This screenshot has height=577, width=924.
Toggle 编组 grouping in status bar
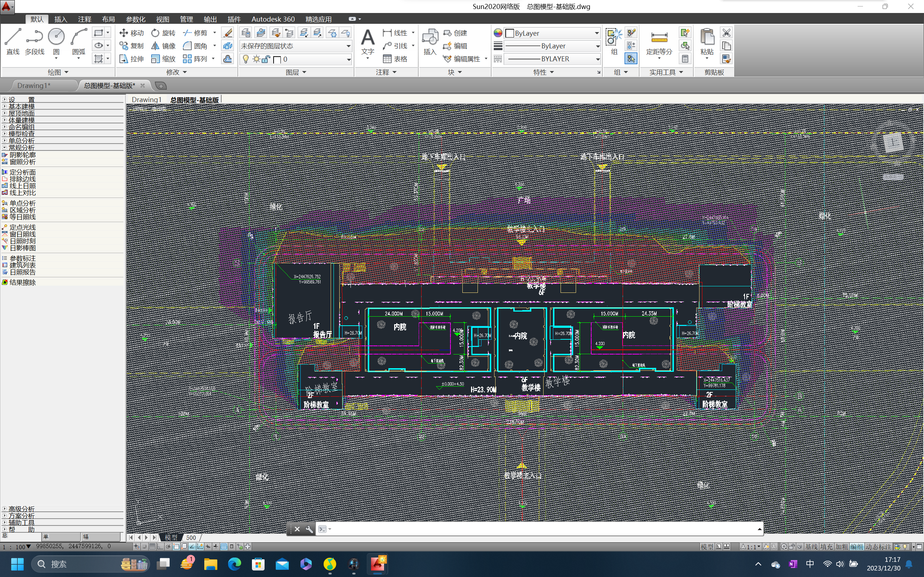857,546
